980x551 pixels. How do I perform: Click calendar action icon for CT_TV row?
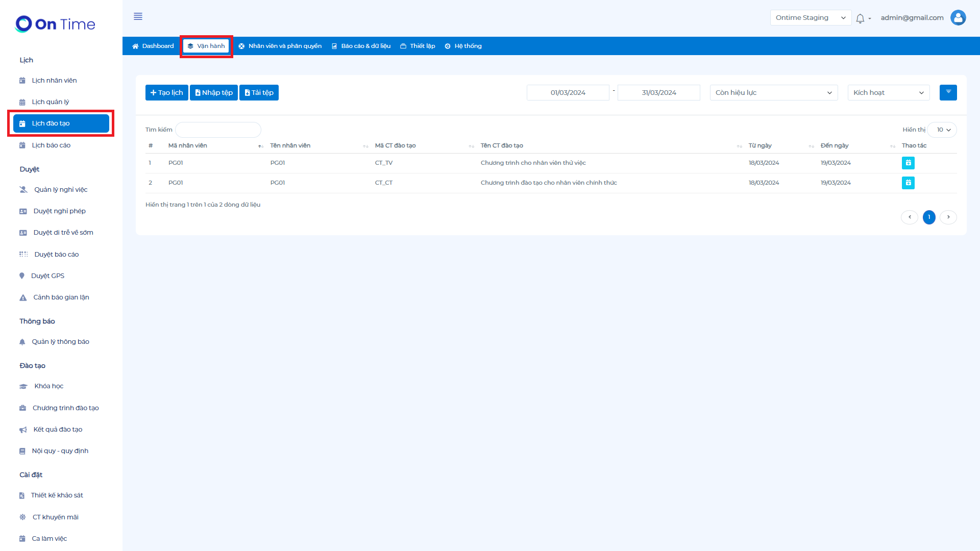coord(908,163)
